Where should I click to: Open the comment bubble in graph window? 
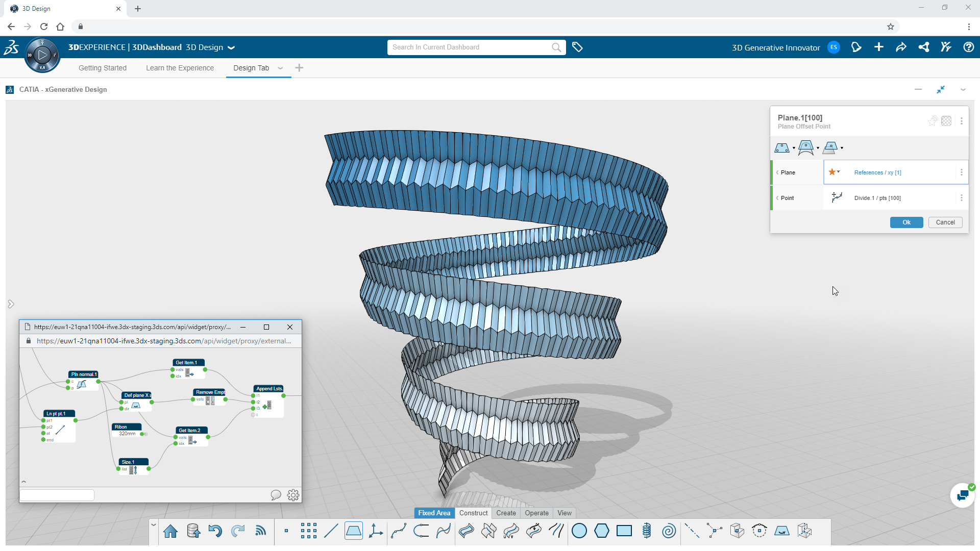pos(276,495)
